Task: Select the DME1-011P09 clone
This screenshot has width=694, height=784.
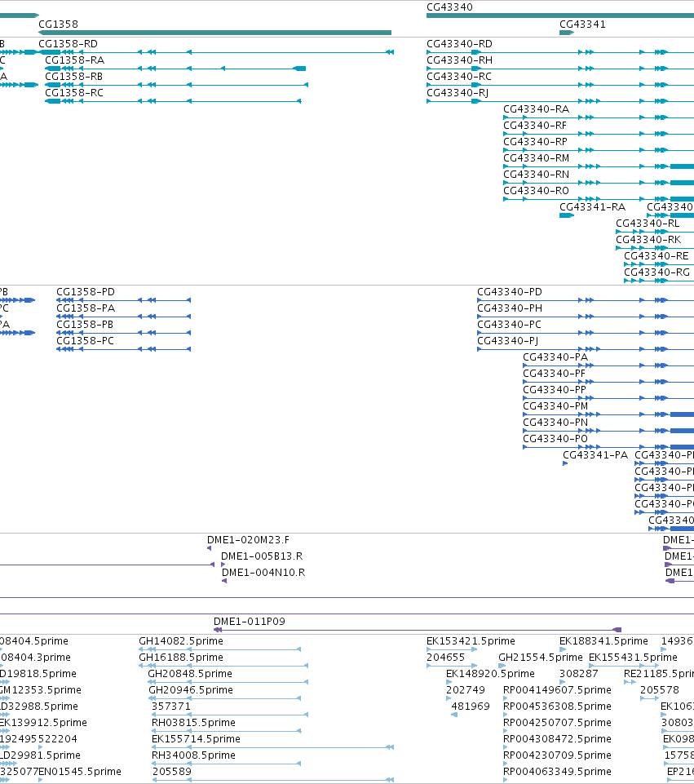Action: pyautogui.click(x=250, y=621)
